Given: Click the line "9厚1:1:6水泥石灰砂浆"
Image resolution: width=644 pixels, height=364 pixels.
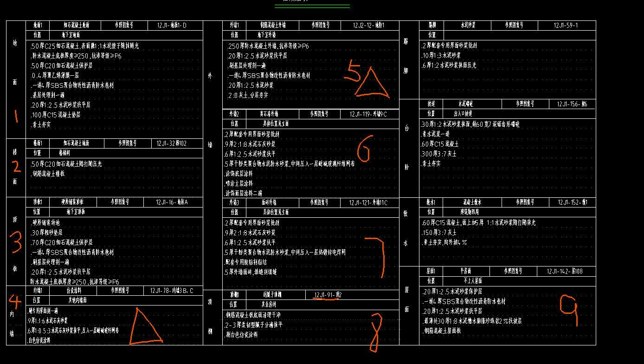Looking at the screenshot, I should coord(48,320).
